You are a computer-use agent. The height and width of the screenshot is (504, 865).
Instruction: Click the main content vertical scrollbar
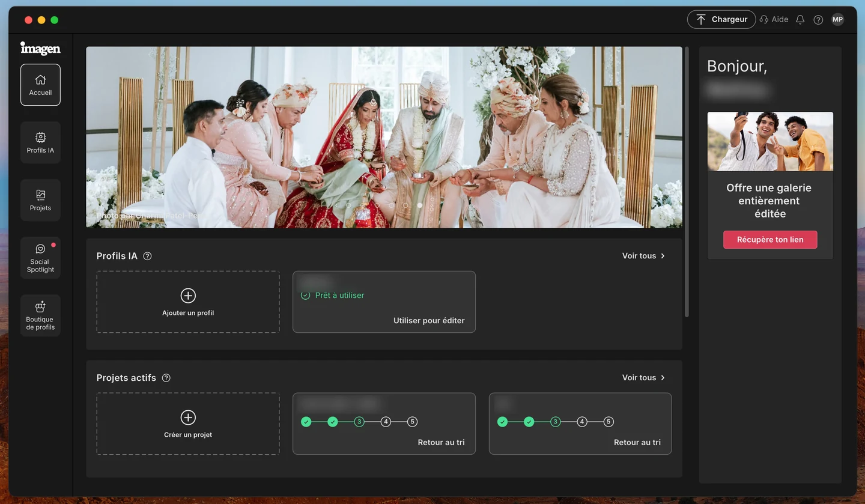[x=687, y=182]
